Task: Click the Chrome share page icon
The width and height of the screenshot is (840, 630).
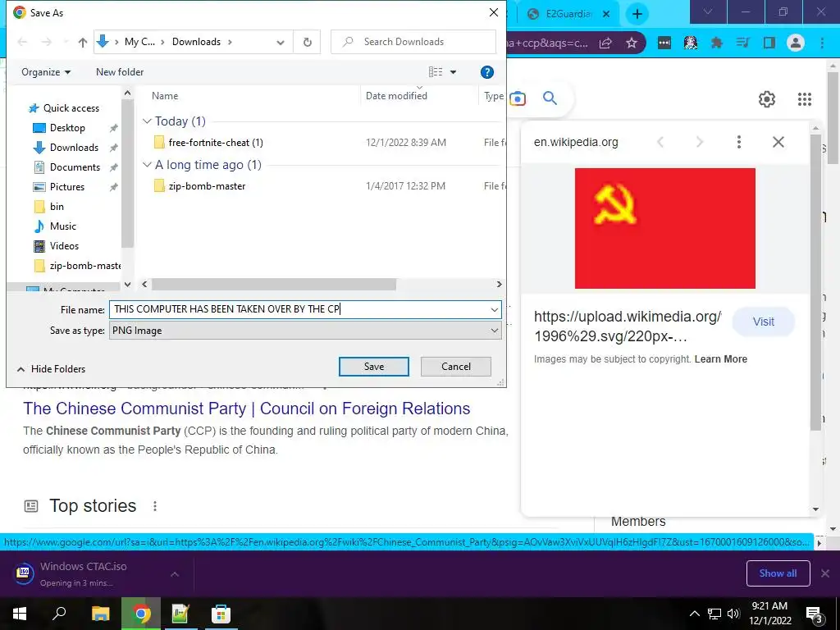Action: pyautogui.click(x=605, y=43)
